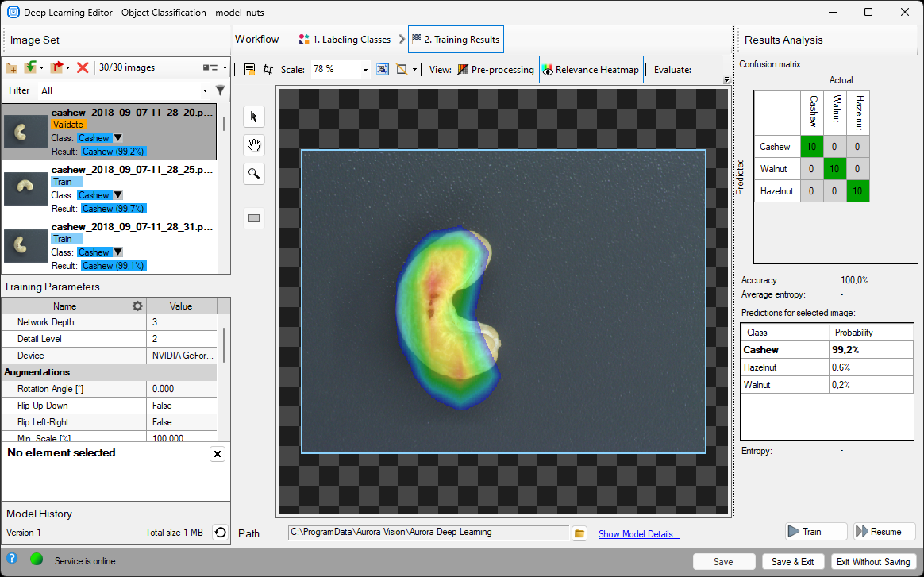Viewport: 924px width, 577px height.
Task: Open the Training Results tab
Action: tap(456, 40)
